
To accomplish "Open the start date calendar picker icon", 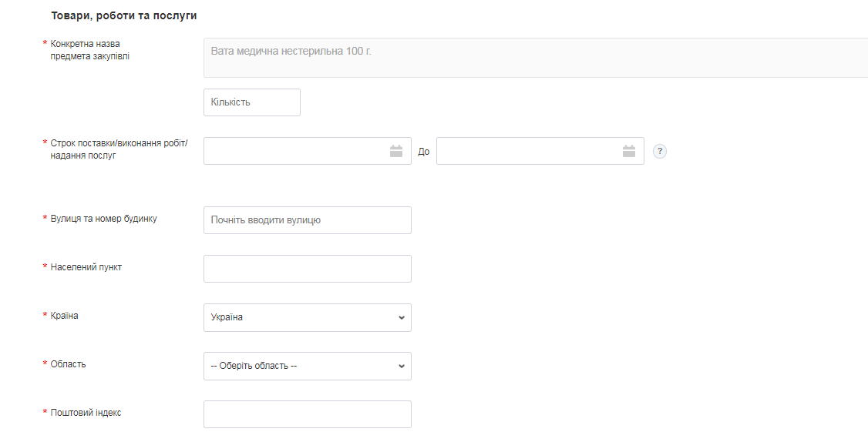I will coord(396,152).
